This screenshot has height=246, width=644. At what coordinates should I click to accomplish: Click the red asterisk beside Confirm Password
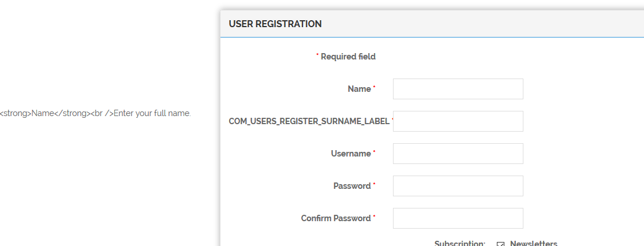pos(374,217)
